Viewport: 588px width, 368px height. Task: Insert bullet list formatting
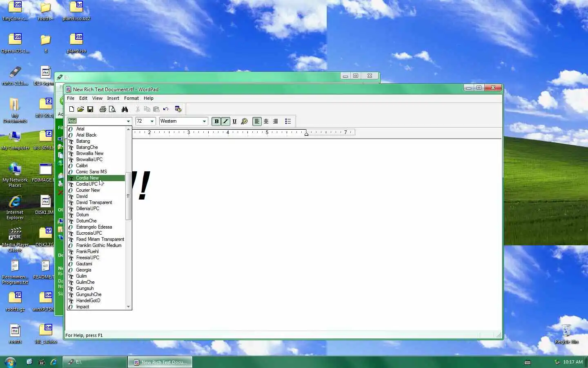288,121
